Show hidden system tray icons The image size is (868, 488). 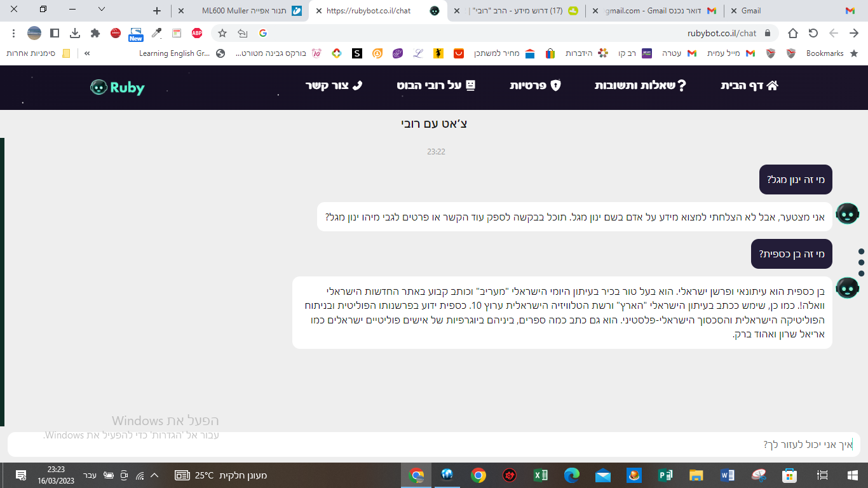coord(154,475)
